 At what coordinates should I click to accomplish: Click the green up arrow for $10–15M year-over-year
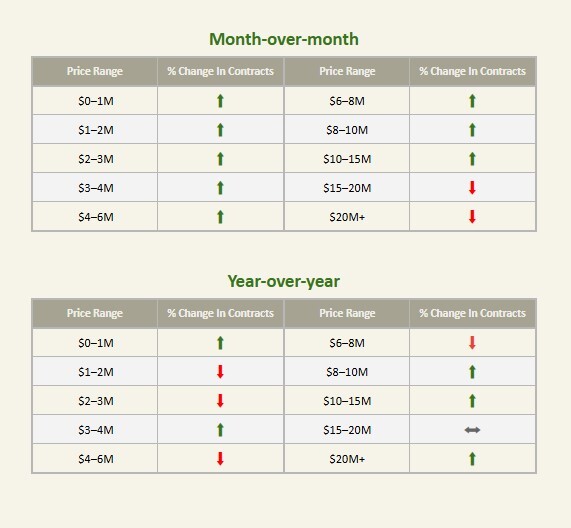point(472,401)
